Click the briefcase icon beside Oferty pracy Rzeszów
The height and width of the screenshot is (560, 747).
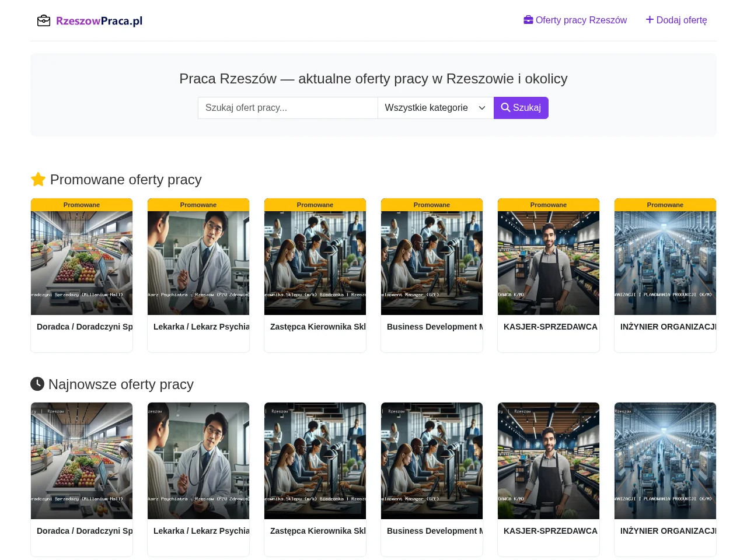click(528, 20)
